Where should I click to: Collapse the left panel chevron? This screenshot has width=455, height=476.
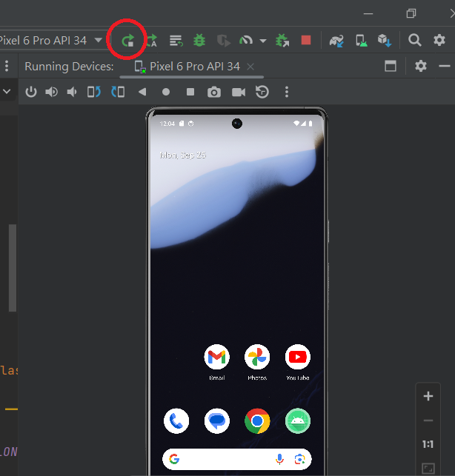point(7,91)
